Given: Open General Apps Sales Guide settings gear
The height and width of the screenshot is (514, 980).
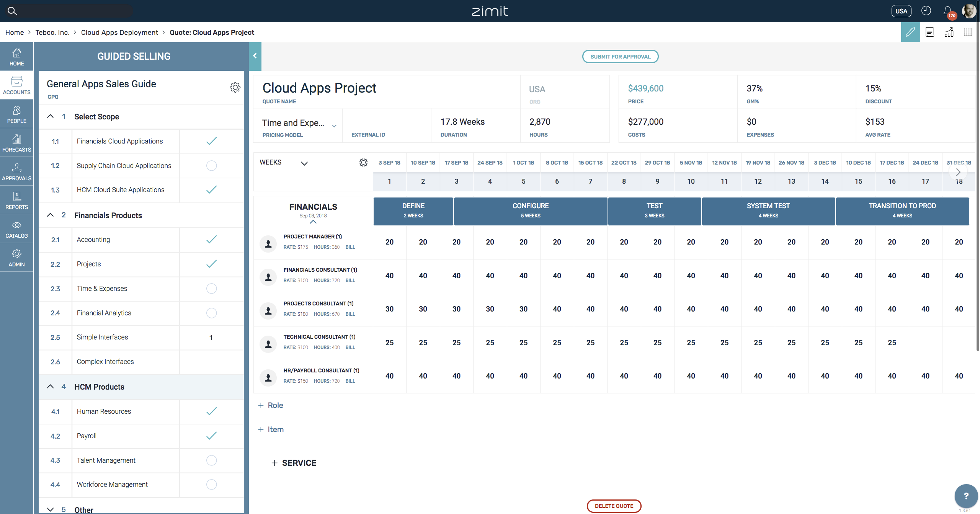Looking at the screenshot, I should coord(235,87).
